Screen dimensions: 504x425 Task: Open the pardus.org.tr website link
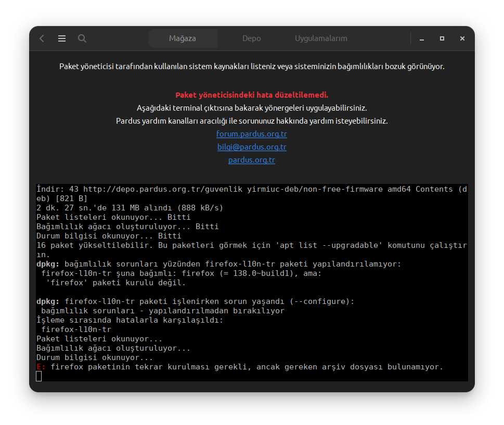pyautogui.click(x=252, y=160)
